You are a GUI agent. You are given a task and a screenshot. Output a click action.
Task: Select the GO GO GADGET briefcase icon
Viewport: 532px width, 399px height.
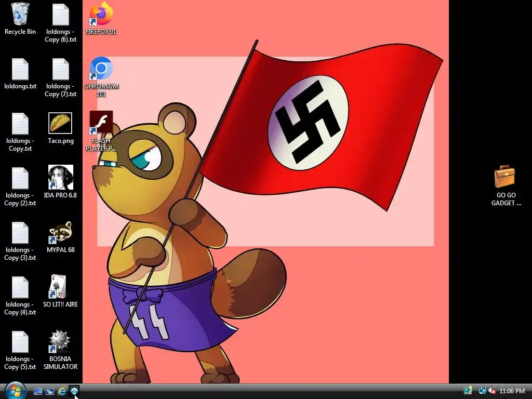click(505, 177)
